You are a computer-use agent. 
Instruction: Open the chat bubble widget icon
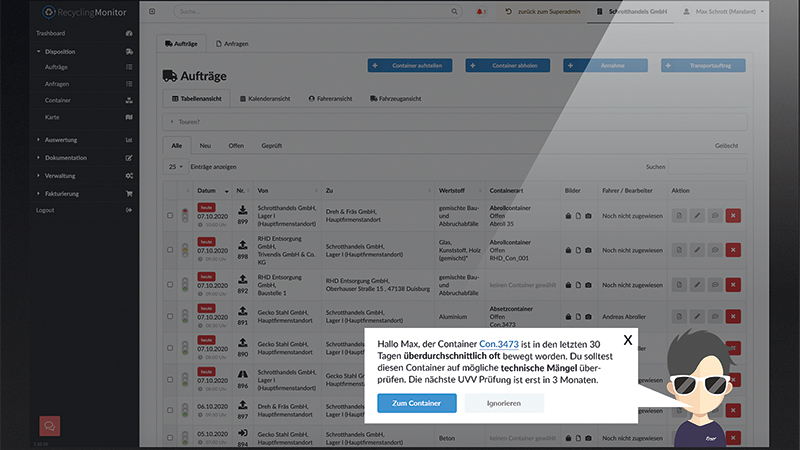50,425
